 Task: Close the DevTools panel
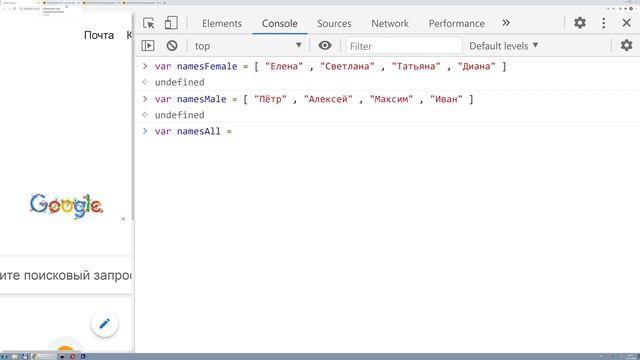point(627,23)
